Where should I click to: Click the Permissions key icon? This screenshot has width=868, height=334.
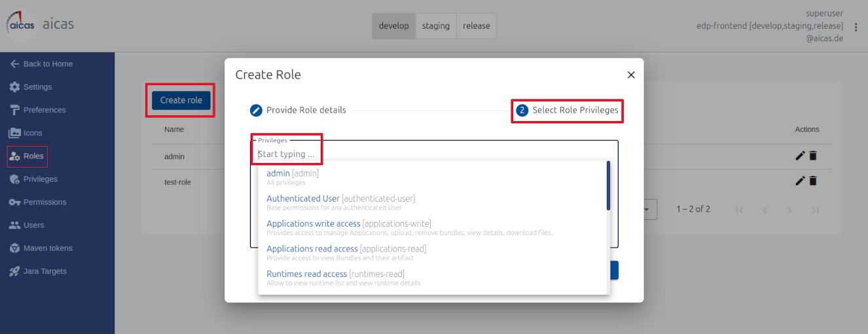14,202
